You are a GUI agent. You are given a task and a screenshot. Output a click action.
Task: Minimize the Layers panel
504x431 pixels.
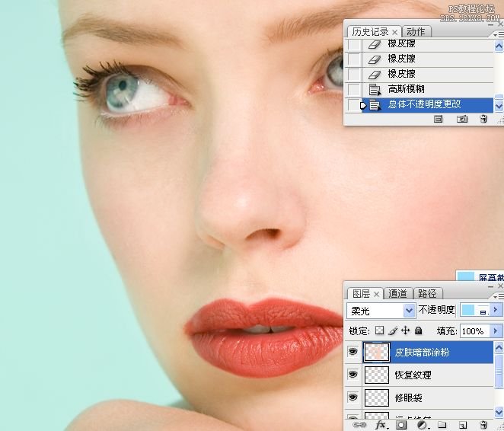pos(490,286)
